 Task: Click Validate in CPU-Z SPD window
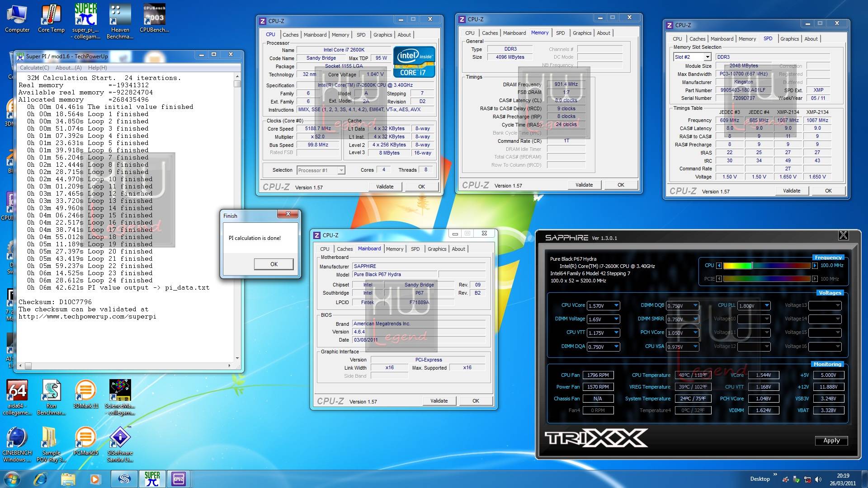[x=791, y=191]
